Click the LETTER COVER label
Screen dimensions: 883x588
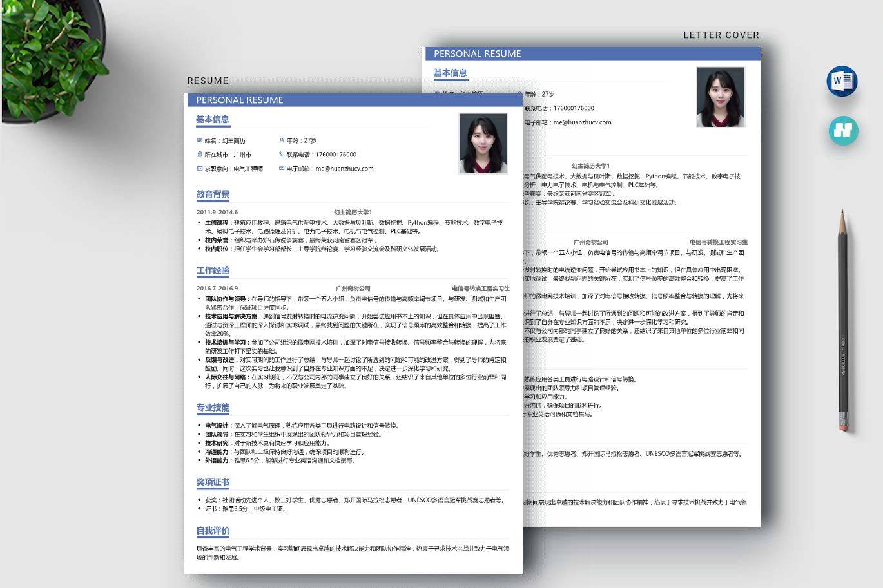tap(721, 35)
